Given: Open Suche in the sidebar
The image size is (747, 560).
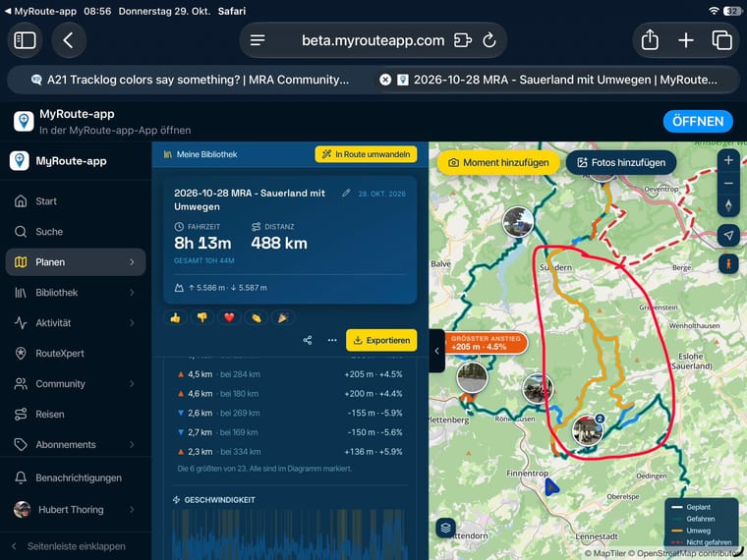Looking at the screenshot, I should (x=76, y=232).
